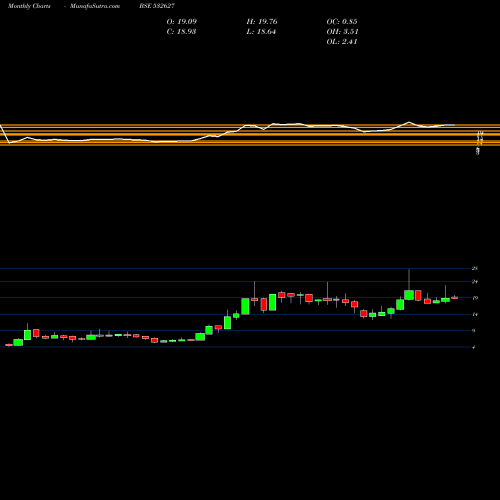The width and height of the screenshot is (500, 500).
Task: Click the "Monthly Charts" title text
Action: point(29,6)
